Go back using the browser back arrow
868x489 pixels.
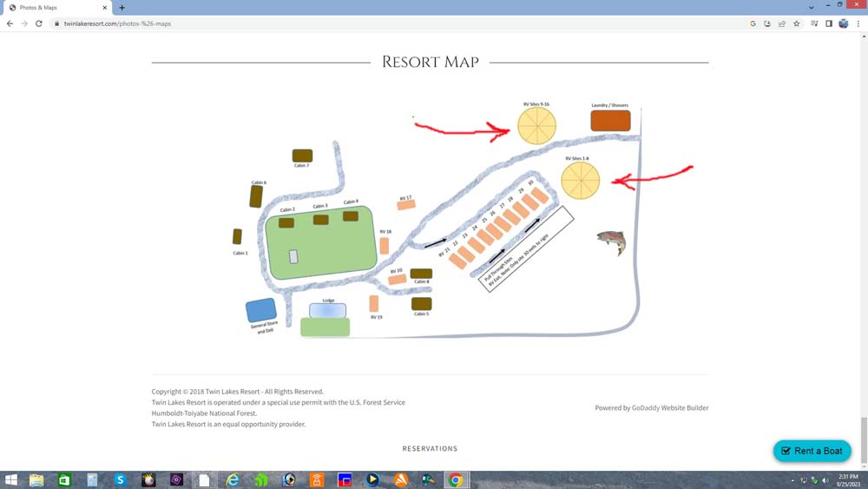10,23
